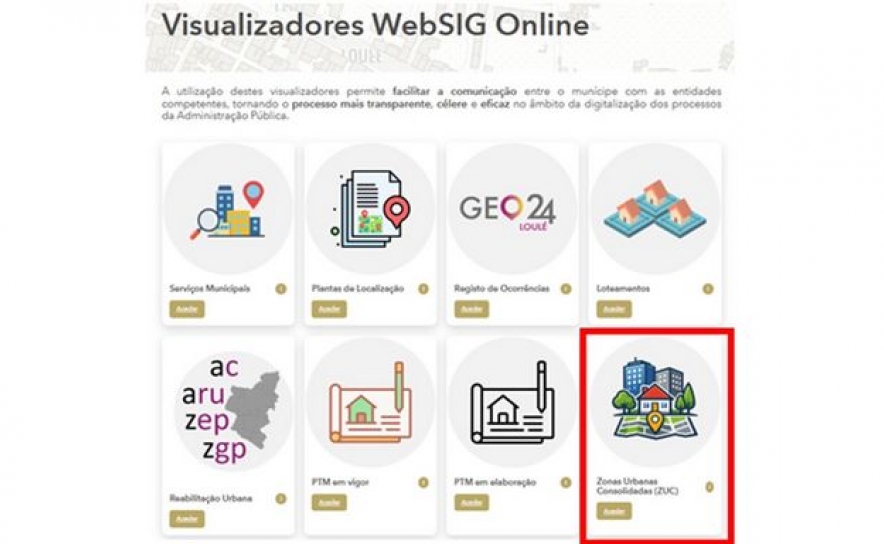Open the Plantas de Localização documents icon
Image resolution: width=884 pixels, height=544 pixels.
coord(370,209)
